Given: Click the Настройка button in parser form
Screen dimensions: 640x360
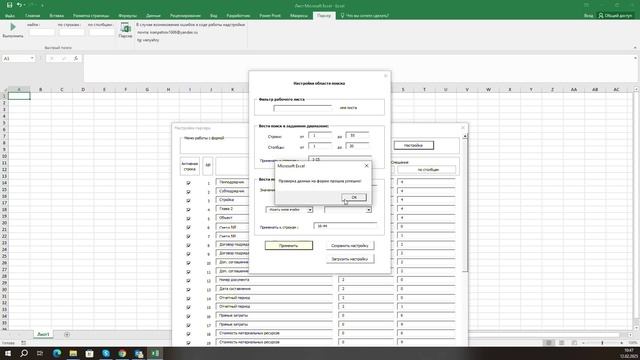Looking at the screenshot, I should click(413, 145).
